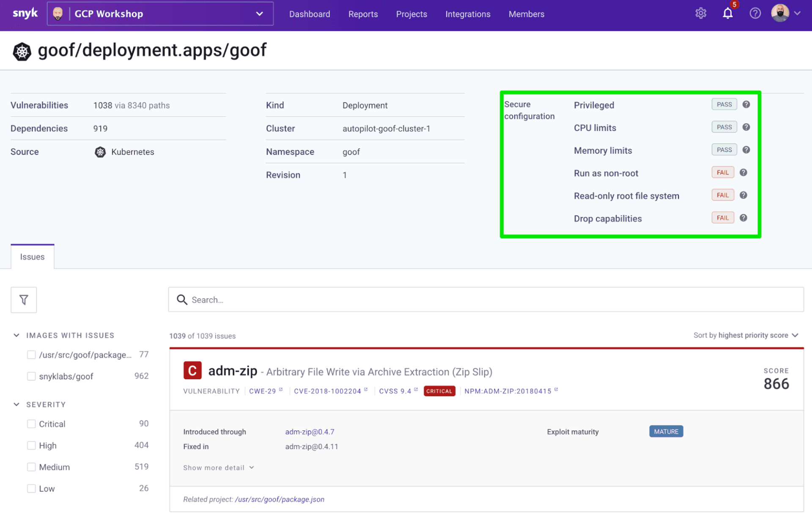The height and width of the screenshot is (513, 812).
Task: Click the '1038 via 8340 paths' vulnerabilities value
Action: point(132,105)
